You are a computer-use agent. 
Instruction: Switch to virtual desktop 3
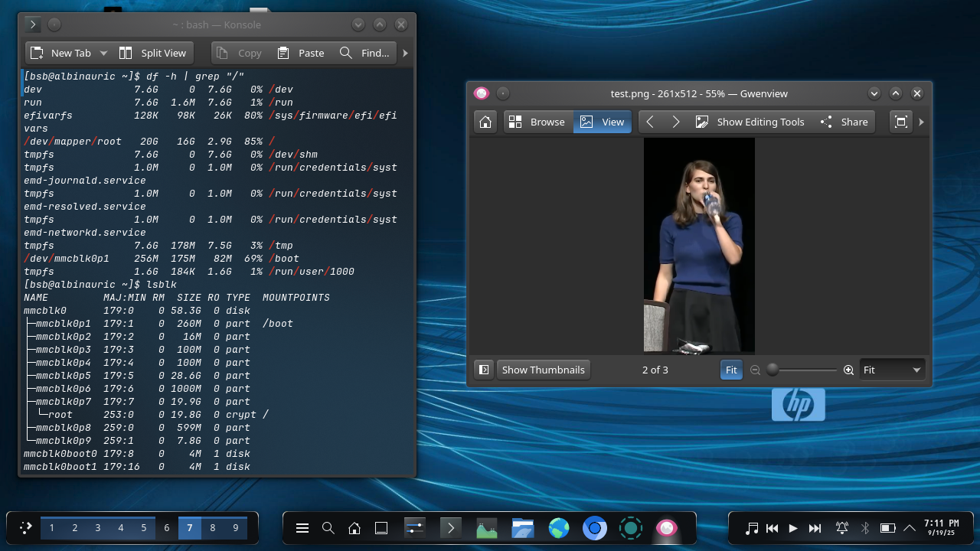98,528
